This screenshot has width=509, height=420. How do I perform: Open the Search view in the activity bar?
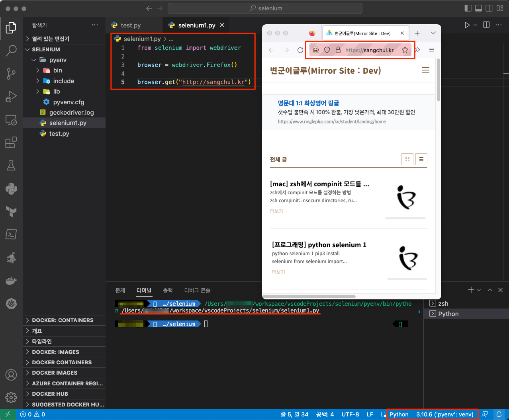[11, 51]
